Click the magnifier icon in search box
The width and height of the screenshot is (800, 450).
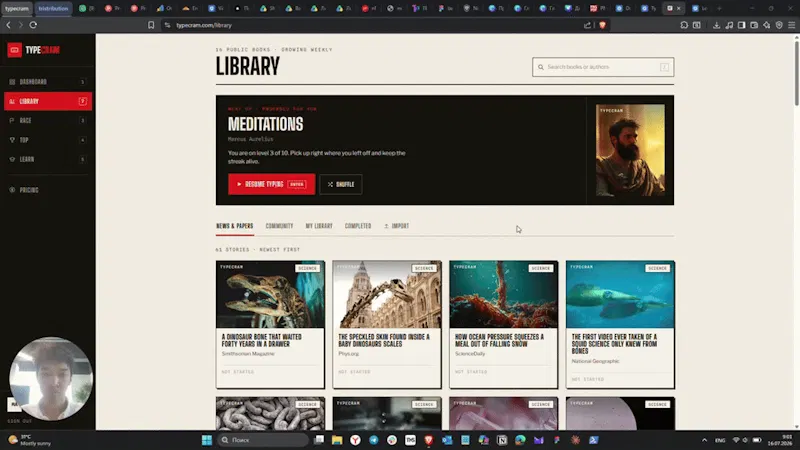coord(541,67)
